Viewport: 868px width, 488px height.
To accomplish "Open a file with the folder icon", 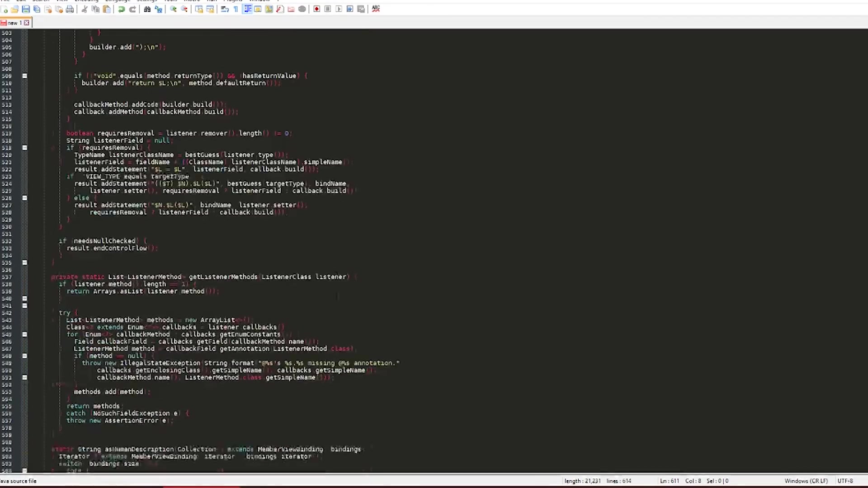I will 15,9.
